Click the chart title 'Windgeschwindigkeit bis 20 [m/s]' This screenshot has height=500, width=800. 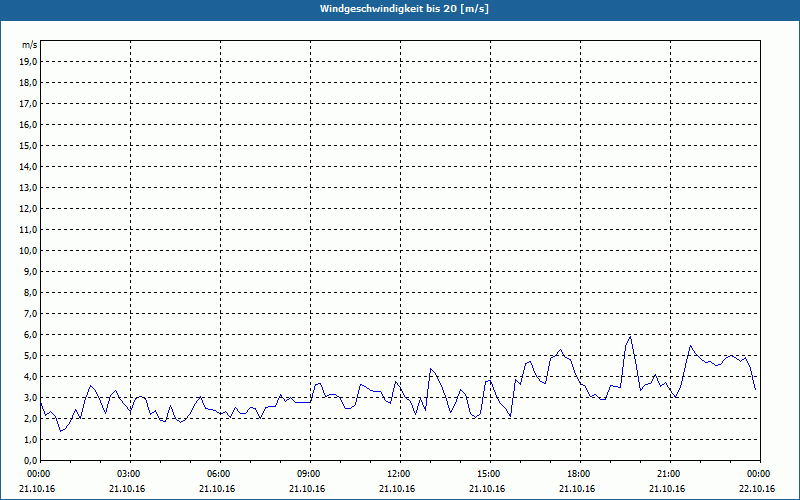pyautogui.click(x=404, y=9)
